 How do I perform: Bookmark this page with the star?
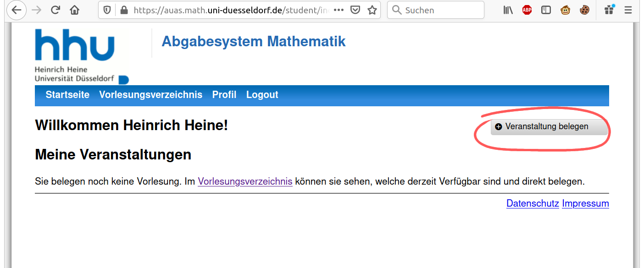coord(372,10)
